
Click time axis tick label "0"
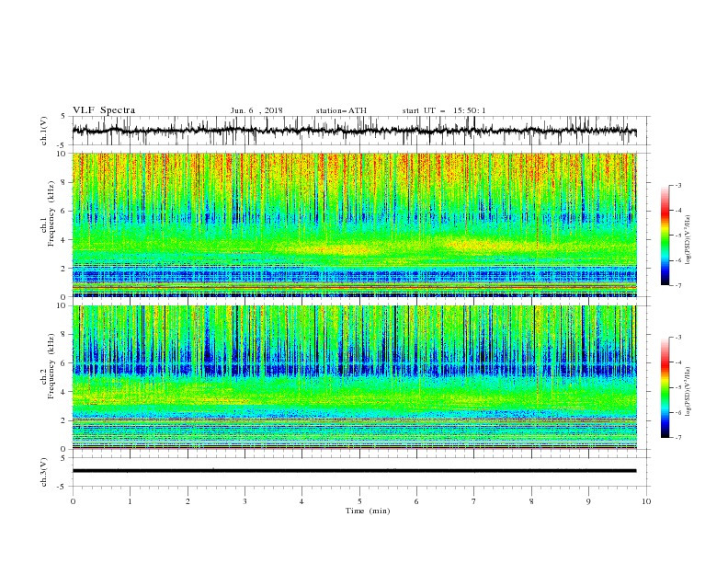pyautogui.click(x=73, y=501)
